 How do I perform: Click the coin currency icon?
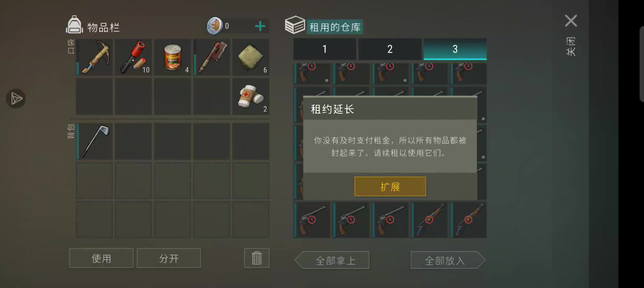214,26
